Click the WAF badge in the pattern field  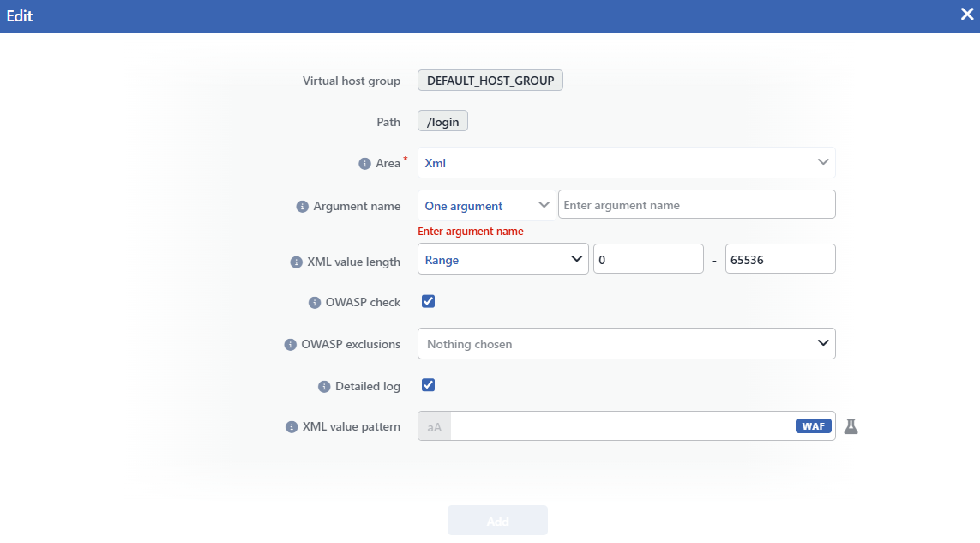(813, 426)
